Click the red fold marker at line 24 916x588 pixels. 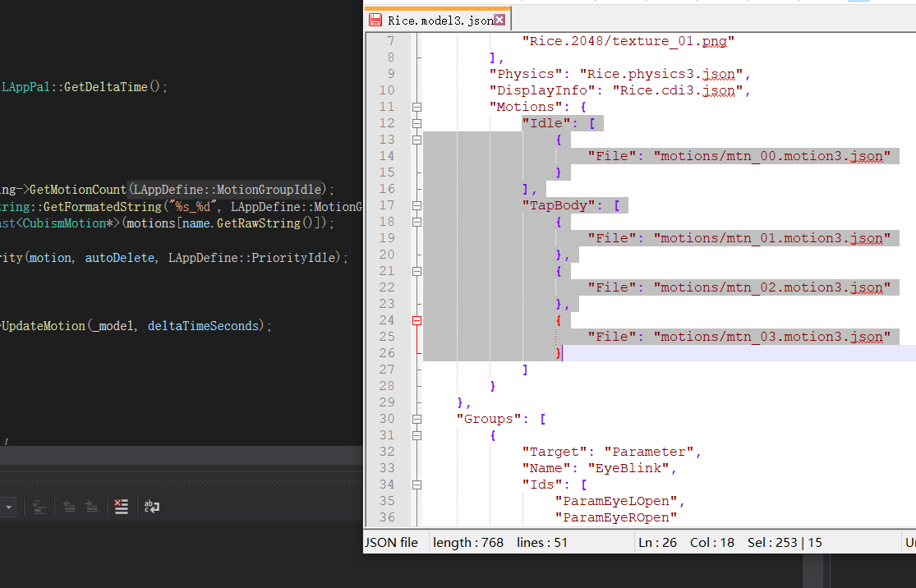click(x=417, y=320)
